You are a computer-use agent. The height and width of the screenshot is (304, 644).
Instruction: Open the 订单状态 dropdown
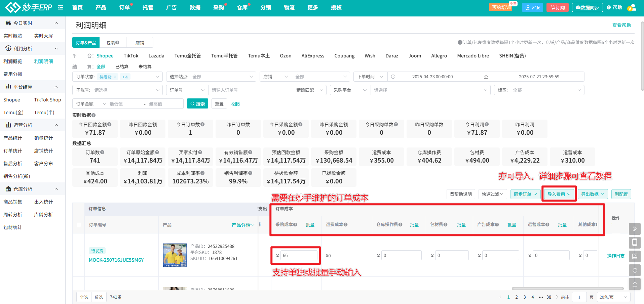117,77
